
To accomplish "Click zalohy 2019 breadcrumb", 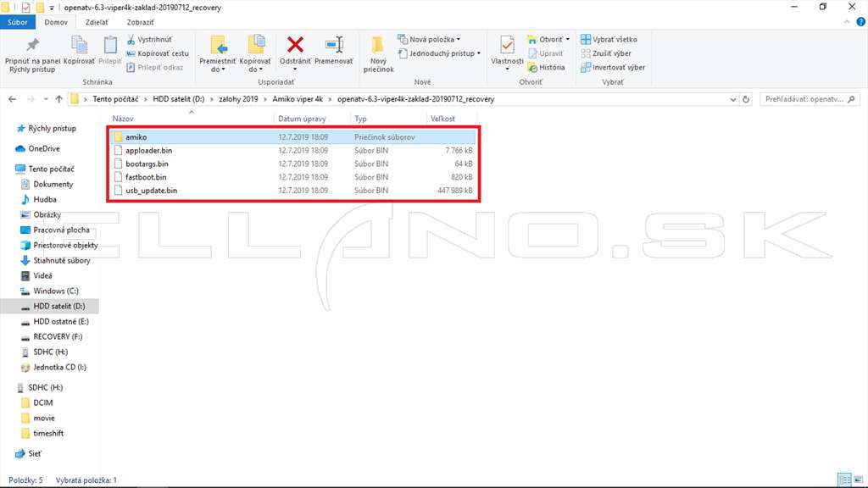I will [x=238, y=99].
